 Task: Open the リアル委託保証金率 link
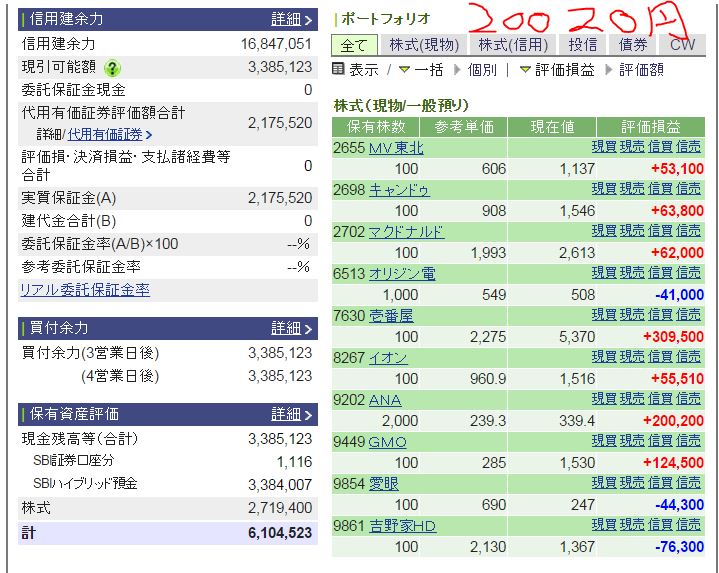click(x=85, y=290)
